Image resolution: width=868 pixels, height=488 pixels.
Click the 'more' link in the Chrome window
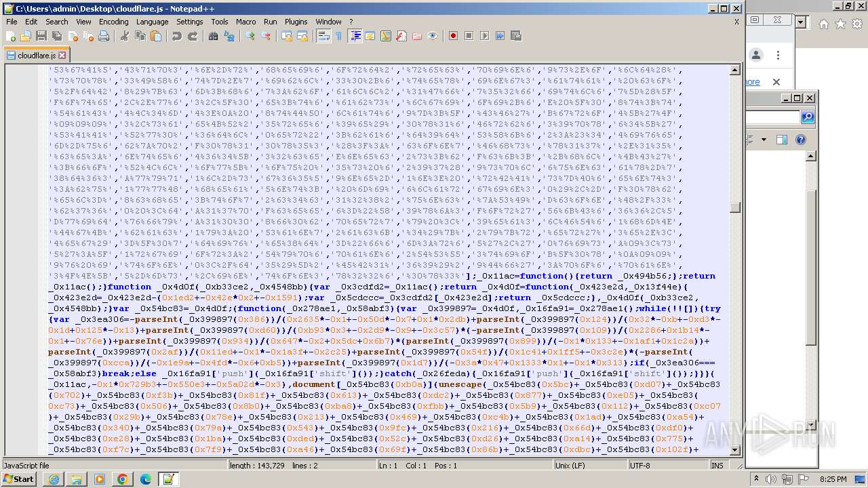(753, 82)
